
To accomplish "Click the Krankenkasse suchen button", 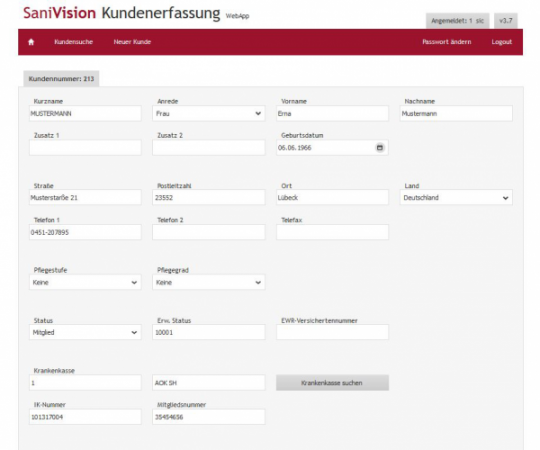I will [x=332, y=383].
